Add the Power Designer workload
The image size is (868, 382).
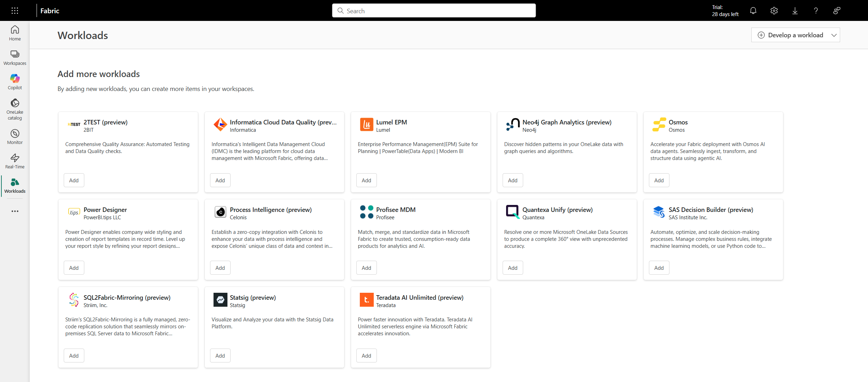74,268
